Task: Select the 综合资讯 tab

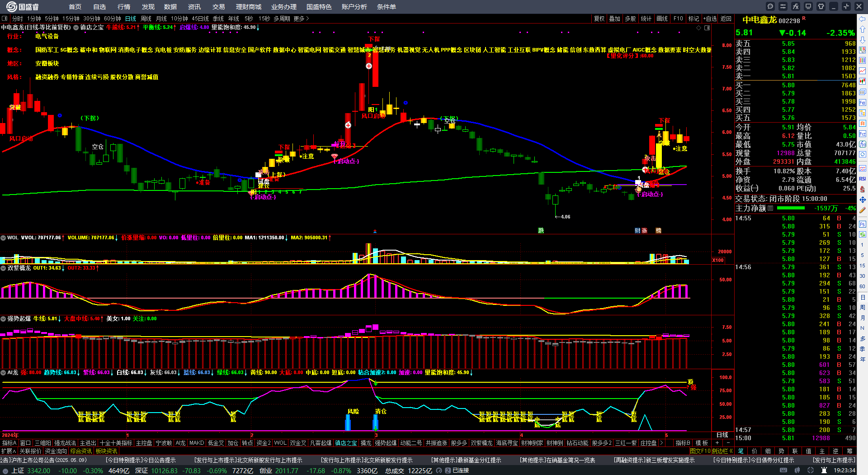Action: click(81, 451)
